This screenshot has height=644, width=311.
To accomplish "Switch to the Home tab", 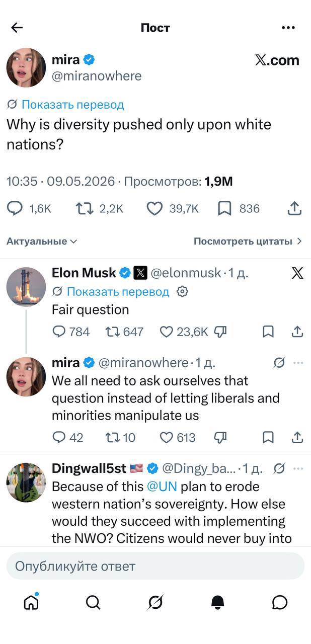I will [31, 602].
